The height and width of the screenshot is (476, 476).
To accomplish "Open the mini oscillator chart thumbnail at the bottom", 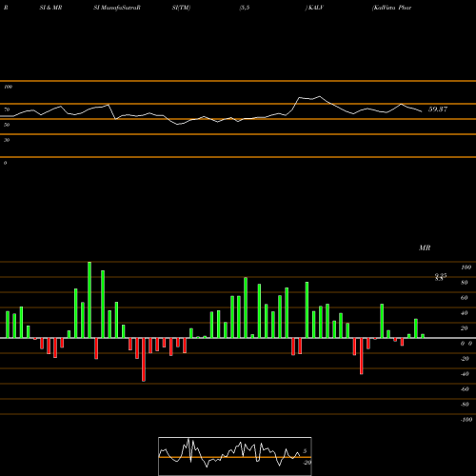I will (235, 456).
